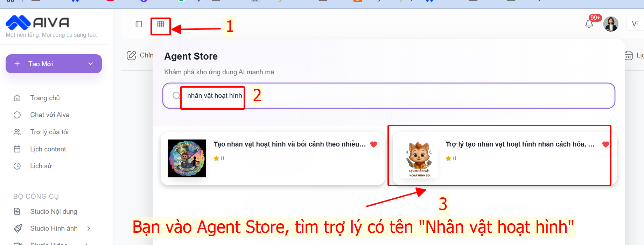
Task: Expand the Tạo Mới dropdown
Action: point(91,64)
